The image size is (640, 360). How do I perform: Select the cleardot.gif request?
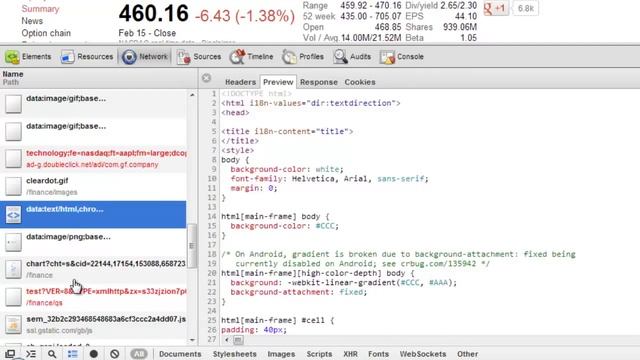(x=93, y=186)
